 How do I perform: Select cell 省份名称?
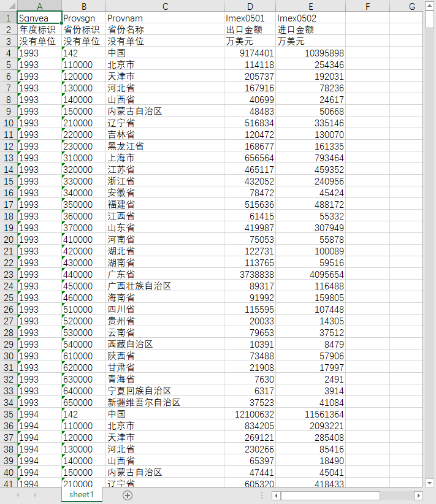click(x=165, y=29)
